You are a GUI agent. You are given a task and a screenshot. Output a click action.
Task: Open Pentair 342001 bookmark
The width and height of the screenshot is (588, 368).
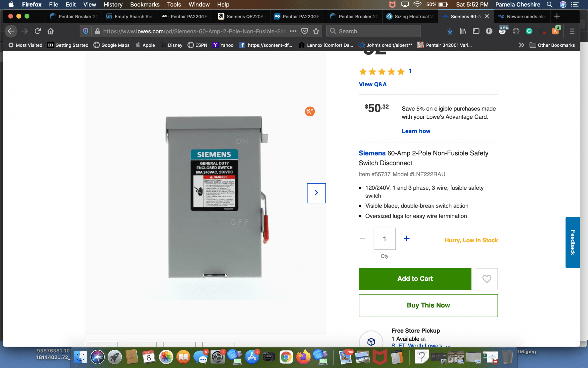[445, 45]
